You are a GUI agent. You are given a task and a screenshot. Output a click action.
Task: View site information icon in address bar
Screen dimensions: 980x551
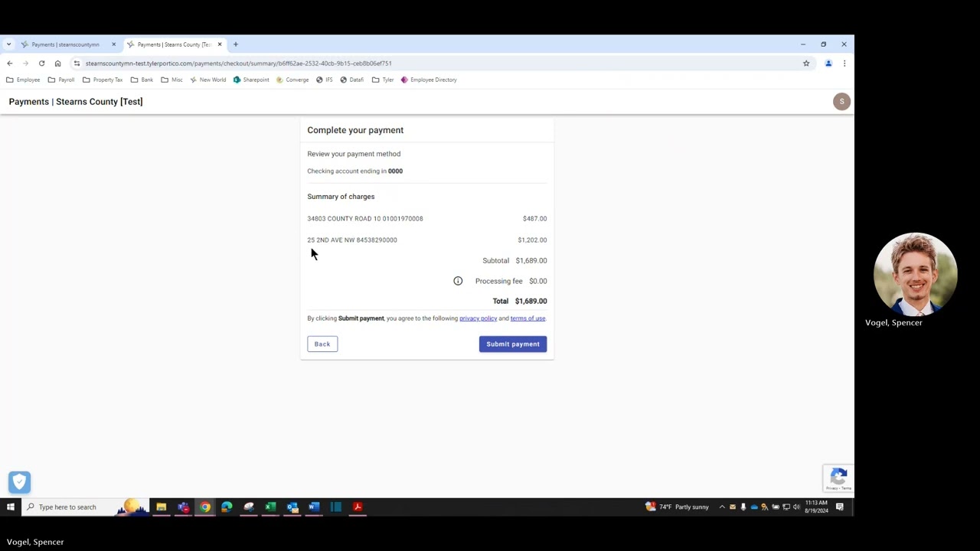(77, 64)
